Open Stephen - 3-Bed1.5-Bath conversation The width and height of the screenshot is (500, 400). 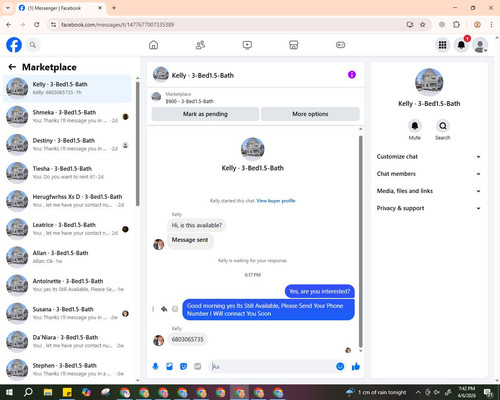coord(67,369)
